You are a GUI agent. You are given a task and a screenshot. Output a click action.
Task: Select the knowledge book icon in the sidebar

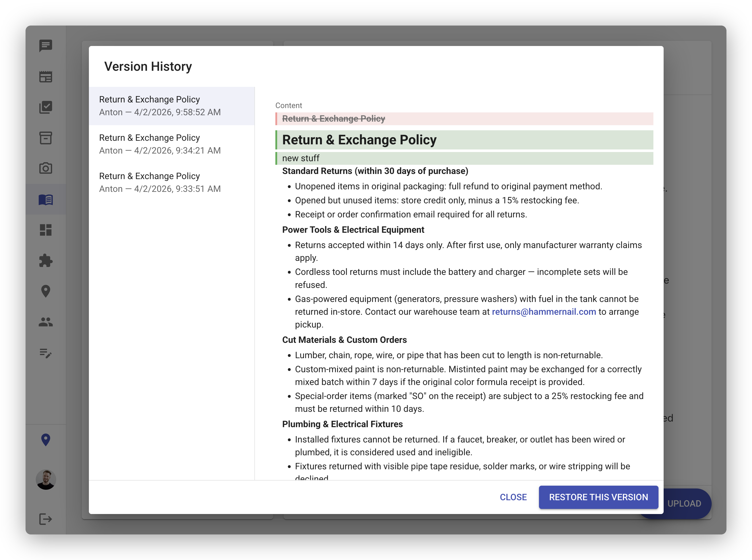(x=46, y=200)
